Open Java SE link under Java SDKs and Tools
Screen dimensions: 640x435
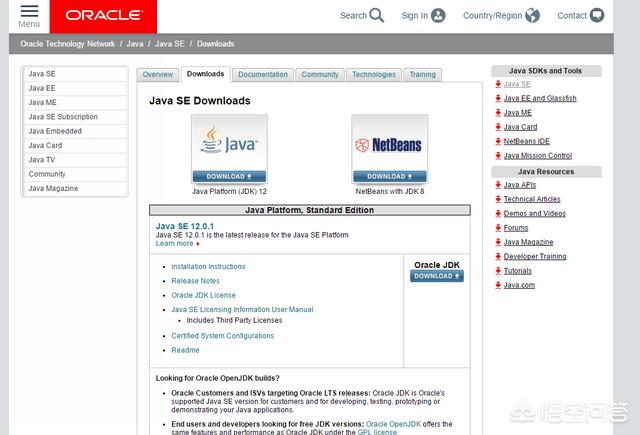coord(517,84)
